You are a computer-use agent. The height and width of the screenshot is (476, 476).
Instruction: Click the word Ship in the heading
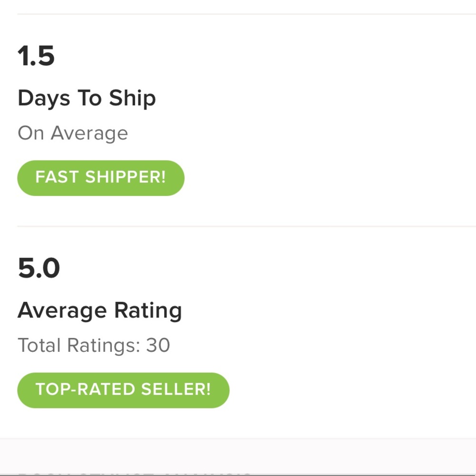pos(132,99)
